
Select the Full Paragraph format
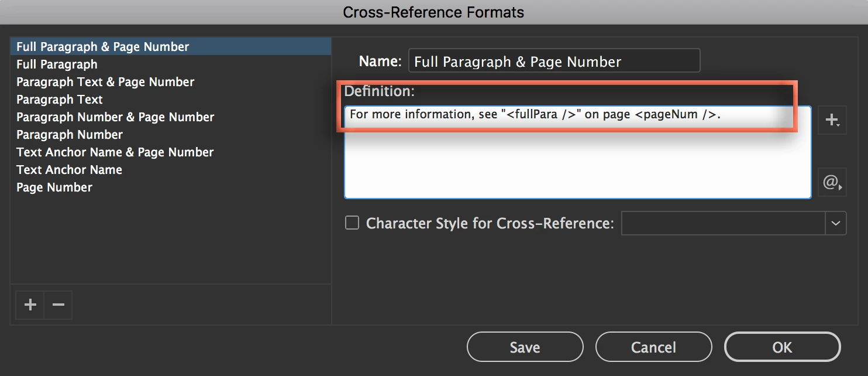pyautogui.click(x=57, y=64)
